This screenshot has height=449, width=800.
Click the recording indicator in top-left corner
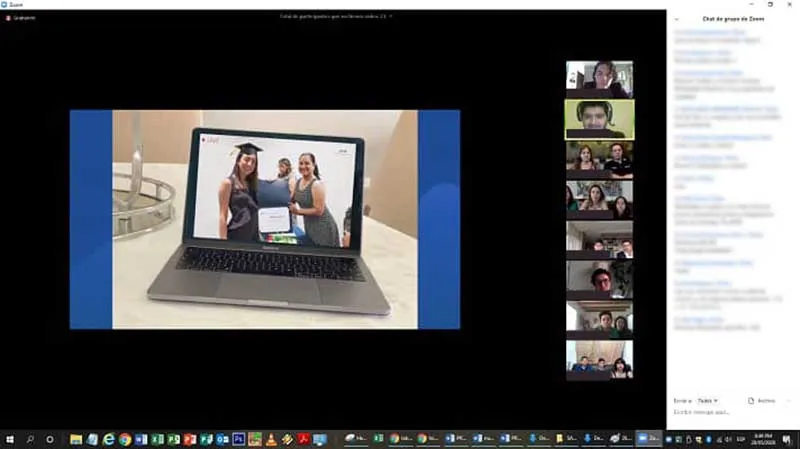20,18
